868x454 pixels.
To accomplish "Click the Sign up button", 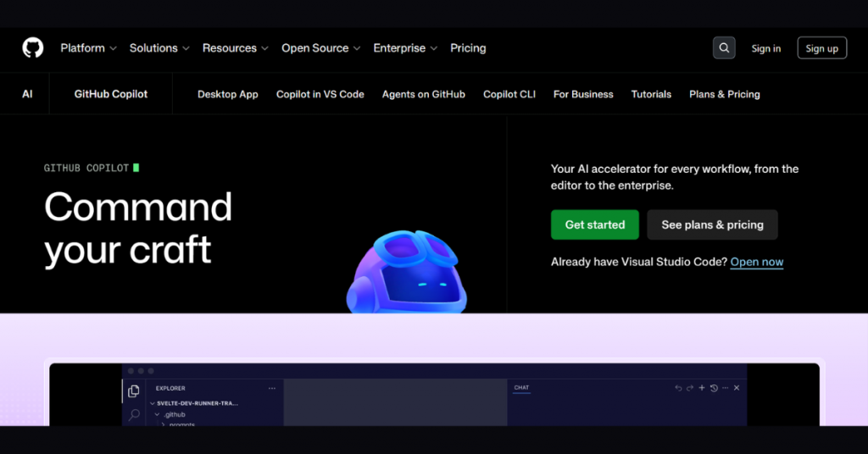I will [821, 48].
